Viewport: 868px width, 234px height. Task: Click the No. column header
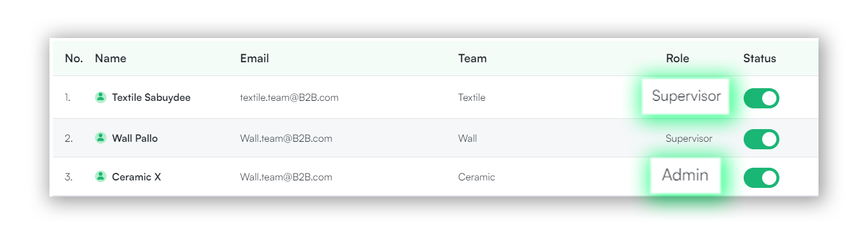[x=74, y=58]
